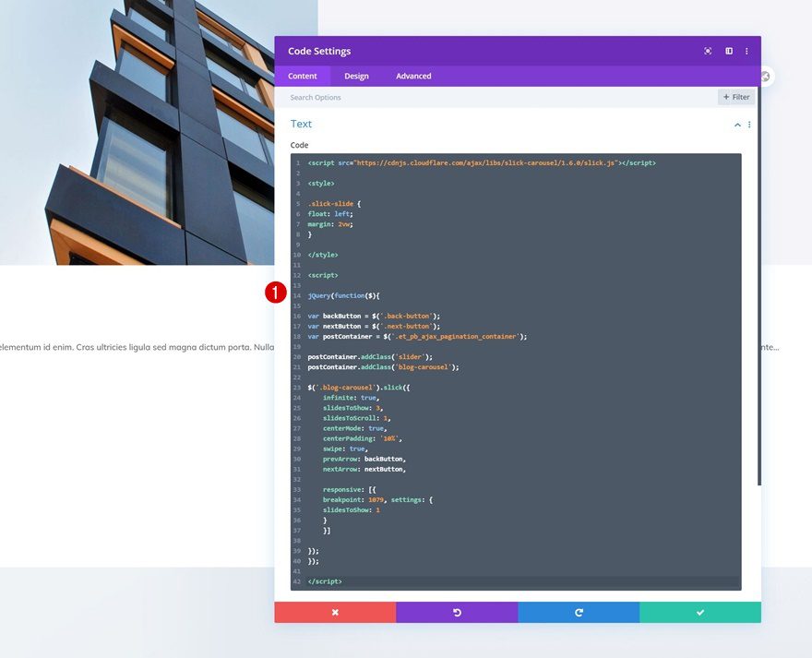The width and height of the screenshot is (812, 658).
Task: Click the 'var nextButton' code line
Action: 374,327
